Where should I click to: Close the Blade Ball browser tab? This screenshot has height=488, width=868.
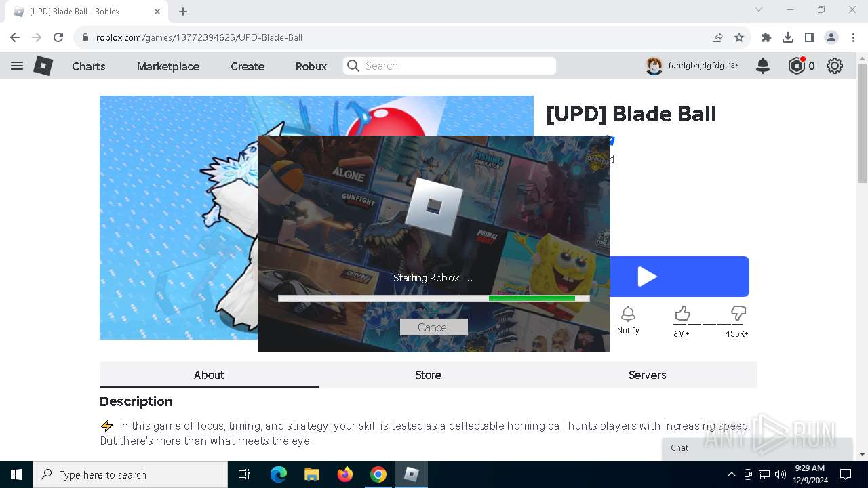(157, 12)
